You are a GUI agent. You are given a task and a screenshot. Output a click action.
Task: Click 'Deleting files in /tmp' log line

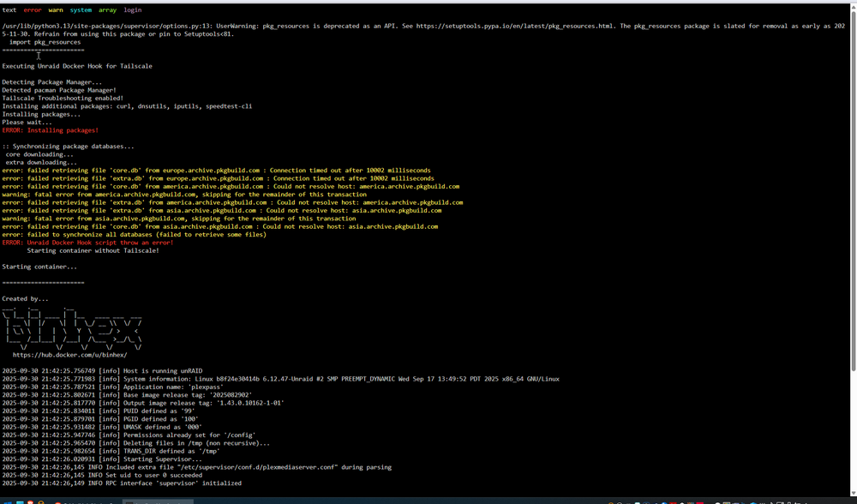[136, 443]
